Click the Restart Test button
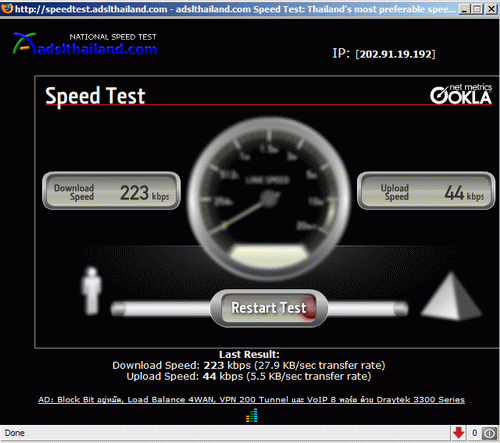Viewport: 500px width, 443px height. coord(269,308)
